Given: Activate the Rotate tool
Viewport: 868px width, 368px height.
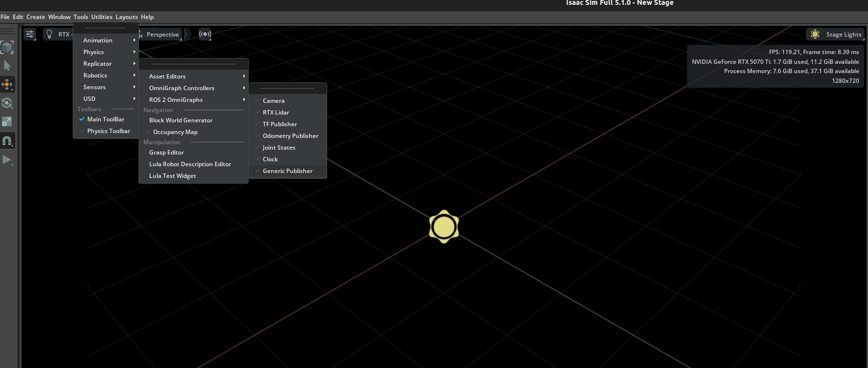Looking at the screenshot, I should (x=7, y=103).
